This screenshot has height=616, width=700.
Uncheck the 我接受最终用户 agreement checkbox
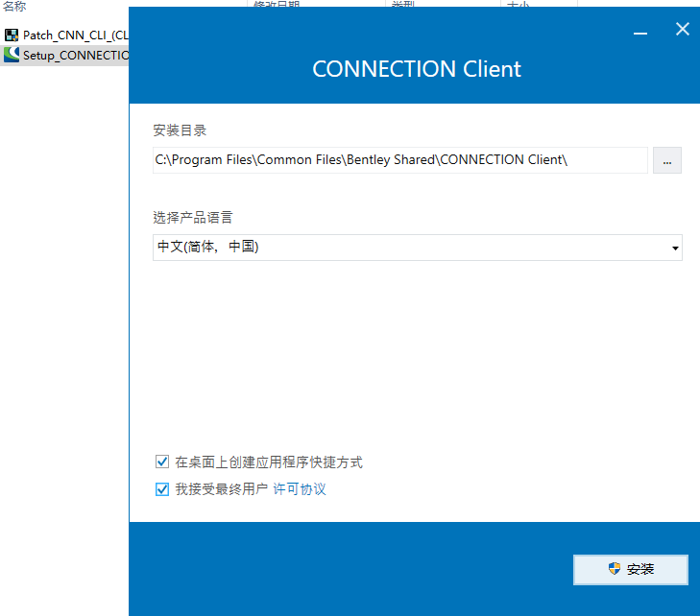[162, 489]
